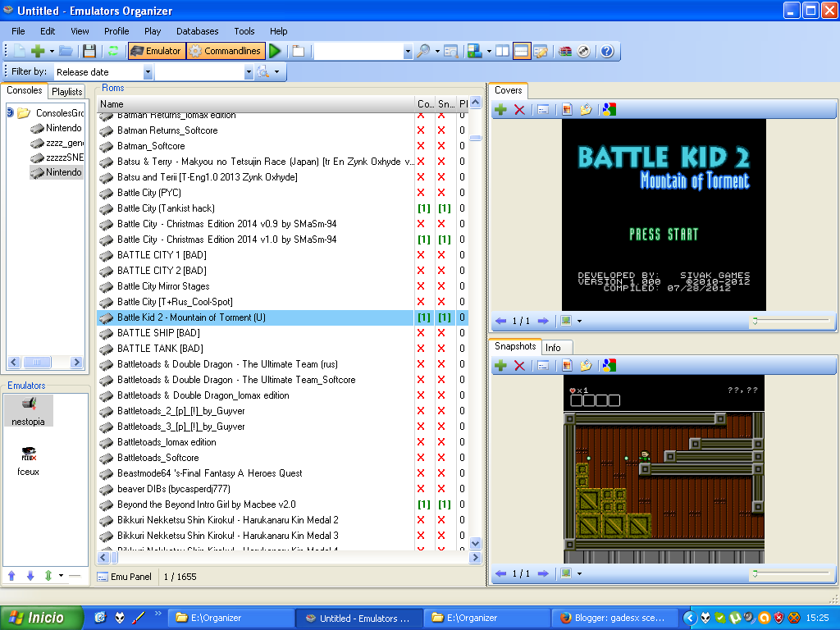Expand the window layout dropdown arrow
The image size is (840, 630).
[489, 52]
